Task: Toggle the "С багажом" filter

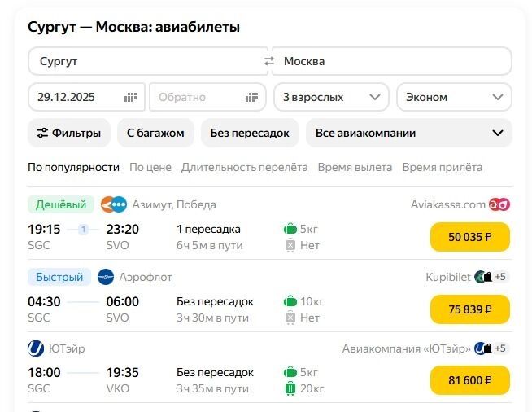Action: point(155,133)
